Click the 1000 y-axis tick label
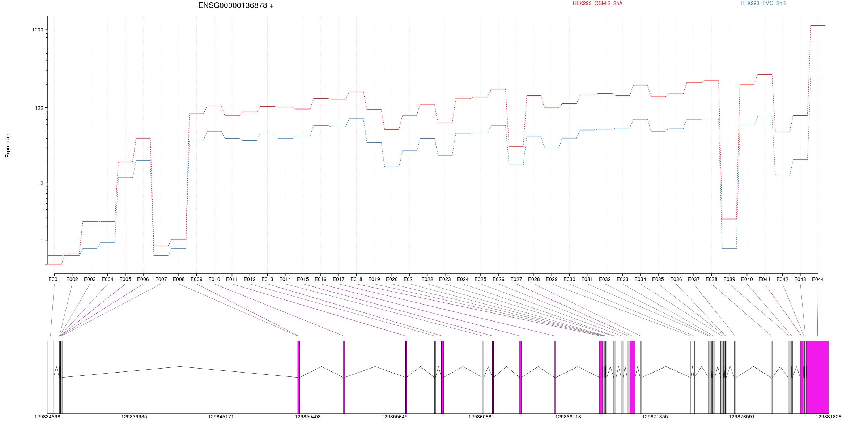 tap(38, 30)
